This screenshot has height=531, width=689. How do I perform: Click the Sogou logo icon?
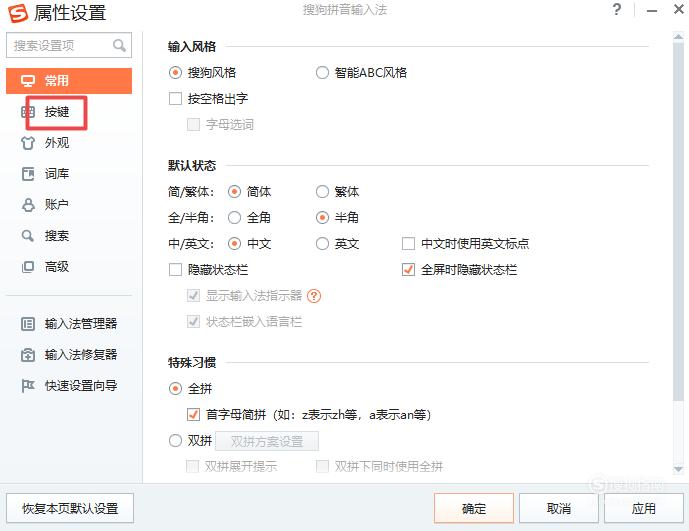coord(18,13)
